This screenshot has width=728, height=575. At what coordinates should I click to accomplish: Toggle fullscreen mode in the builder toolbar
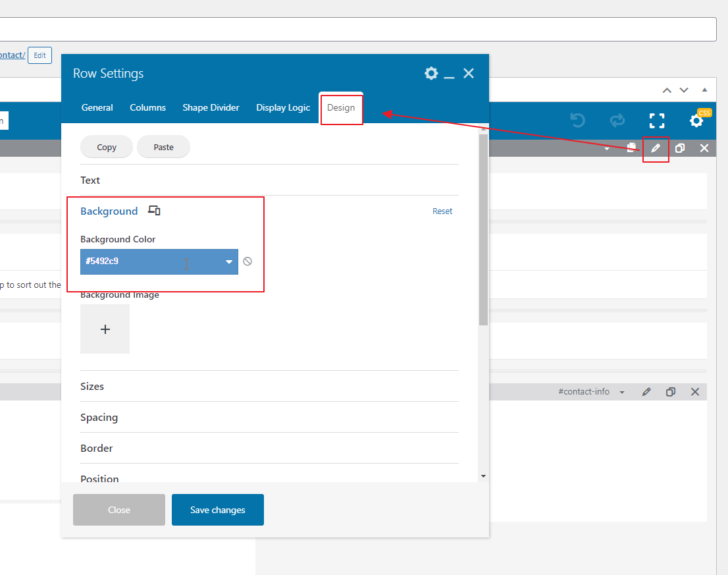656,121
